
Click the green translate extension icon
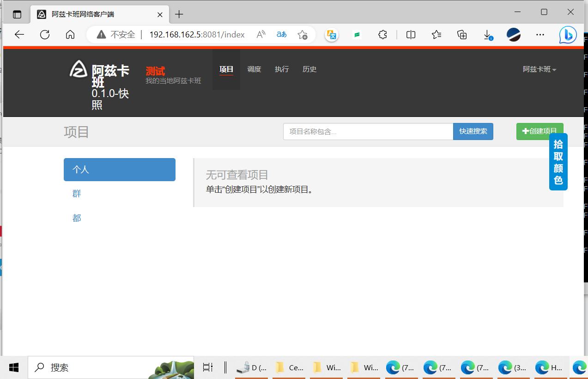tap(357, 34)
